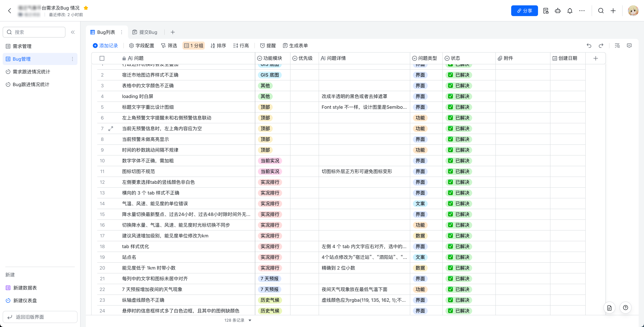Open find-in-table search icon
Image resolution: width=644 pixels, height=327 pixels.
(617, 45)
